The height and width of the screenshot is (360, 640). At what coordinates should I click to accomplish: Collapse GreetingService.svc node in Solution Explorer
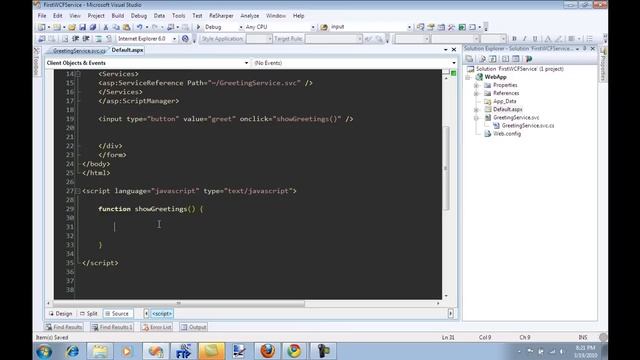pyautogui.click(x=476, y=118)
